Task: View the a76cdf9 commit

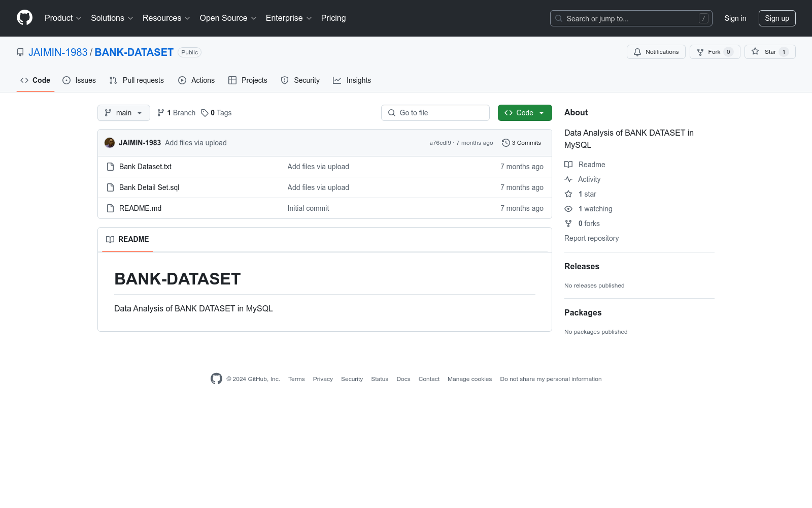Action: (x=440, y=143)
